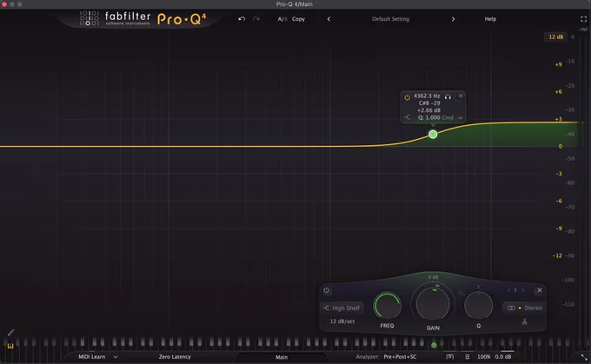Expand the band popup options chevron

pos(461,117)
